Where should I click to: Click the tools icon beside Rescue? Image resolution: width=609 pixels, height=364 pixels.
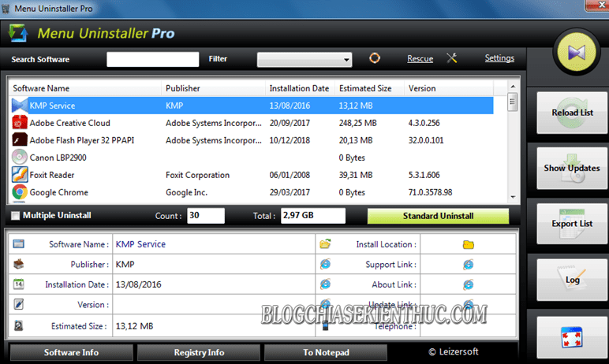click(x=452, y=58)
